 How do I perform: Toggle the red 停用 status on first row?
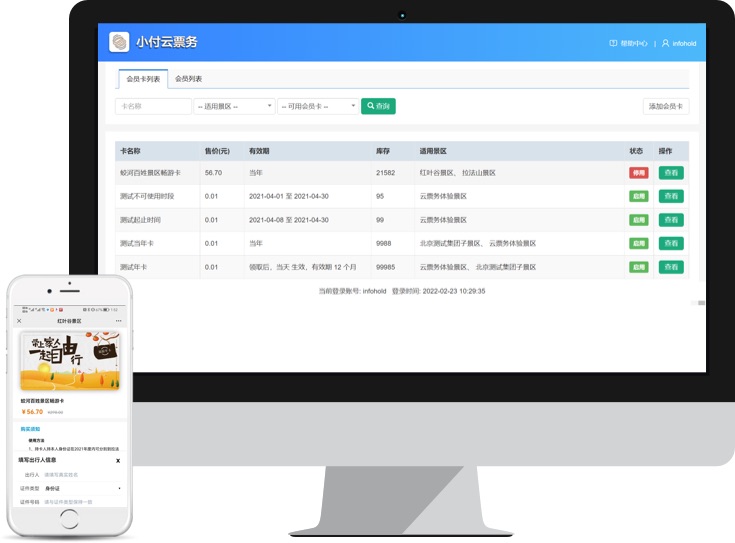pyautogui.click(x=638, y=173)
